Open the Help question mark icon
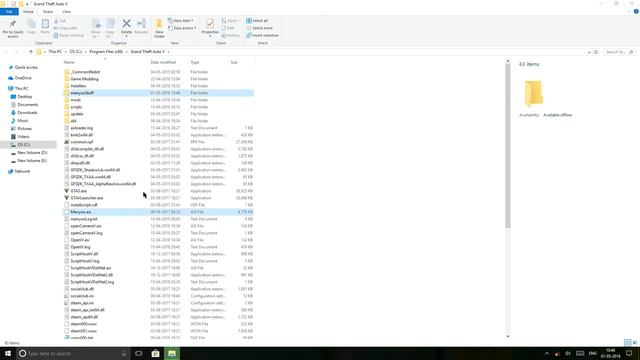The width and height of the screenshot is (640, 360). (x=636, y=11)
